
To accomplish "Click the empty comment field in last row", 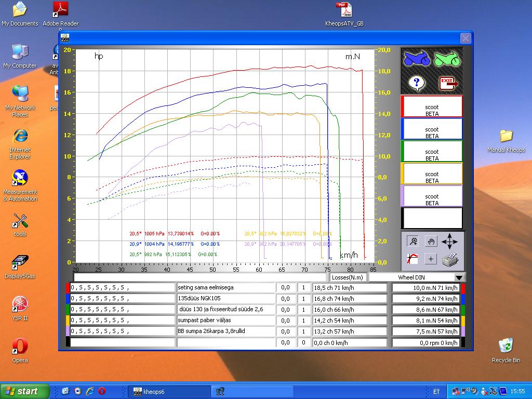I will pos(225,343).
